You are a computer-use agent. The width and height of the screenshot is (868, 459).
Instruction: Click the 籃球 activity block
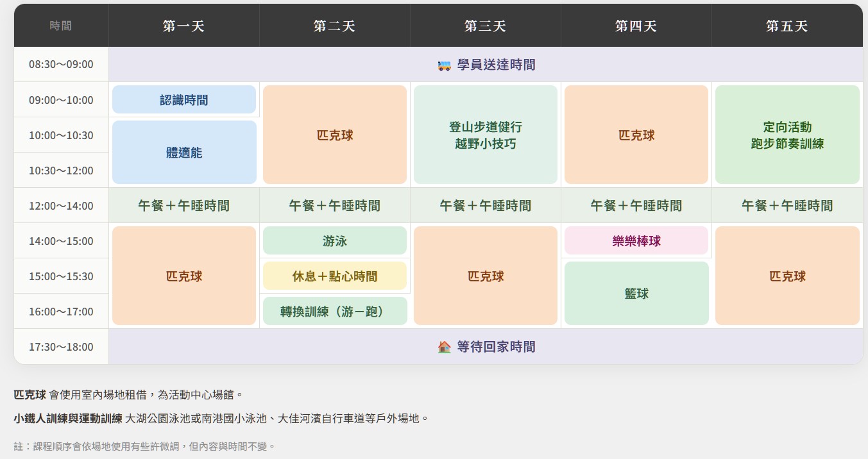[636, 294]
